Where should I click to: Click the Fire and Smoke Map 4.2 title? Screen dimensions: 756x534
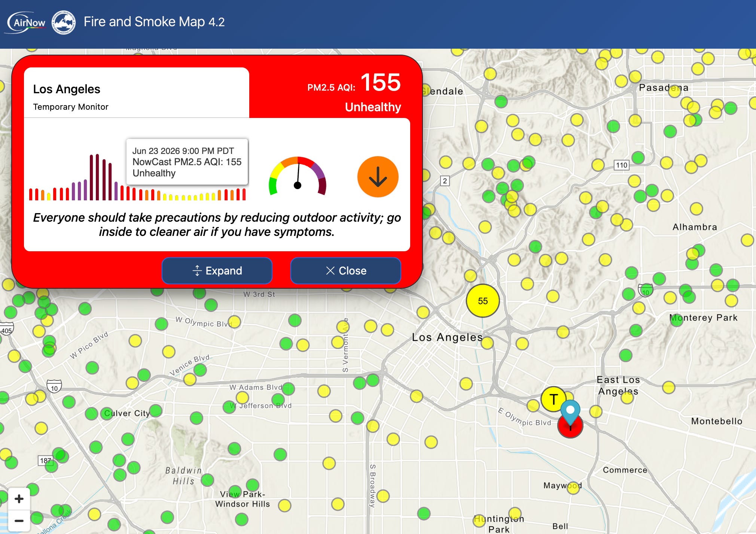154,22
